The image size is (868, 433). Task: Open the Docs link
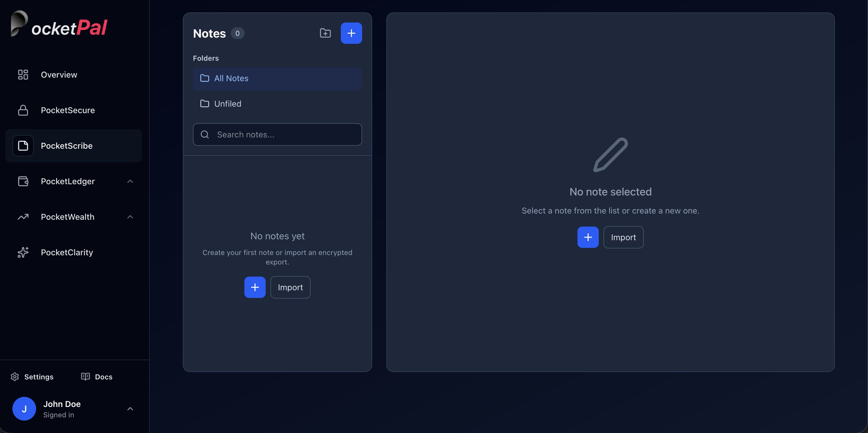point(97,377)
